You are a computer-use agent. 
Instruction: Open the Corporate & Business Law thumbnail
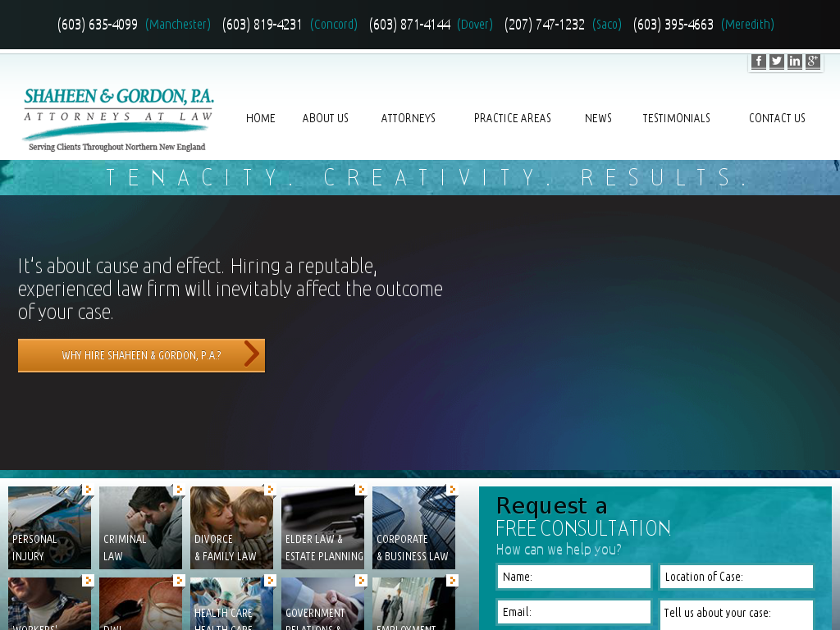413,527
